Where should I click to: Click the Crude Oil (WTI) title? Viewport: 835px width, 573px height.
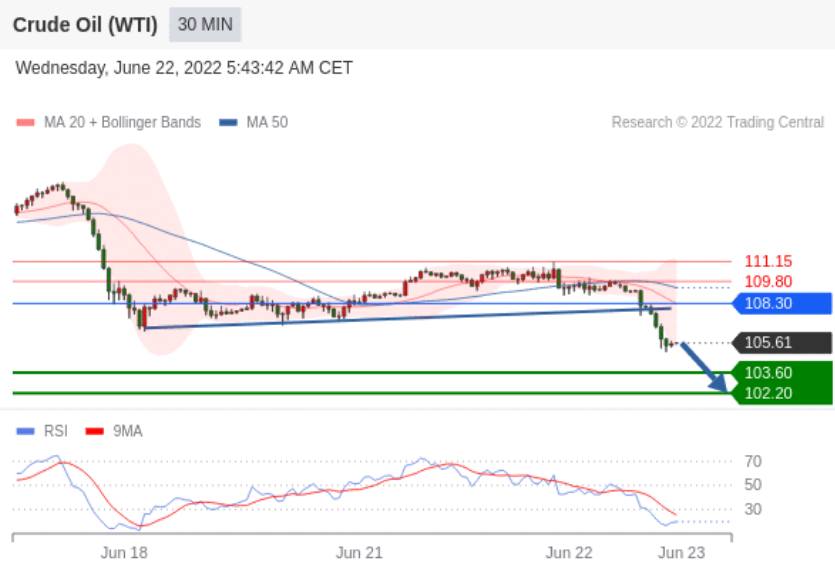coord(85,25)
